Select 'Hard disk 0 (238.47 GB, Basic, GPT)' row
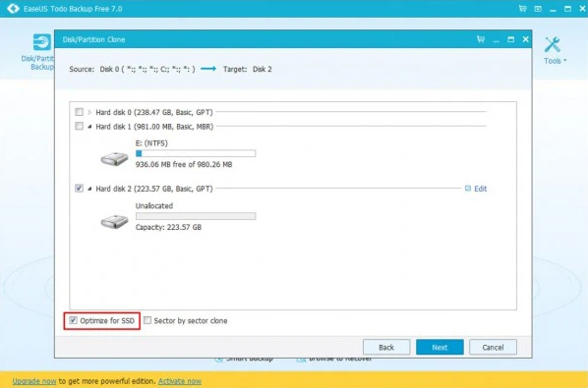The width and height of the screenshot is (588, 388). pos(154,112)
